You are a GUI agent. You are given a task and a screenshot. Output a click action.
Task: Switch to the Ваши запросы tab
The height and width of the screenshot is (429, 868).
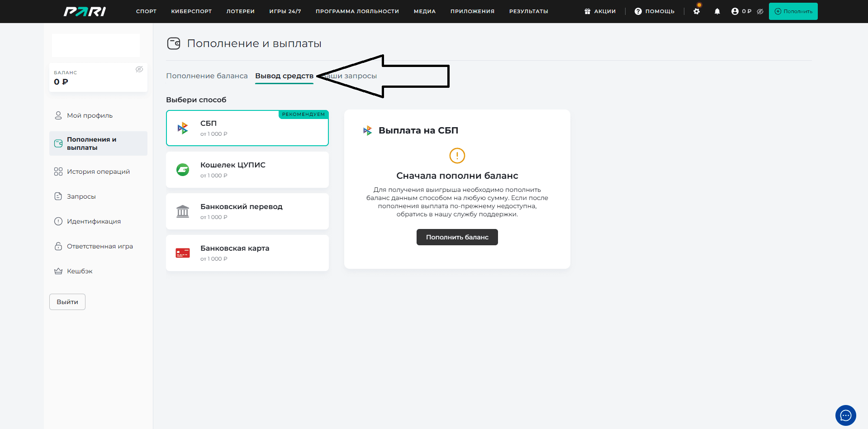(x=349, y=76)
